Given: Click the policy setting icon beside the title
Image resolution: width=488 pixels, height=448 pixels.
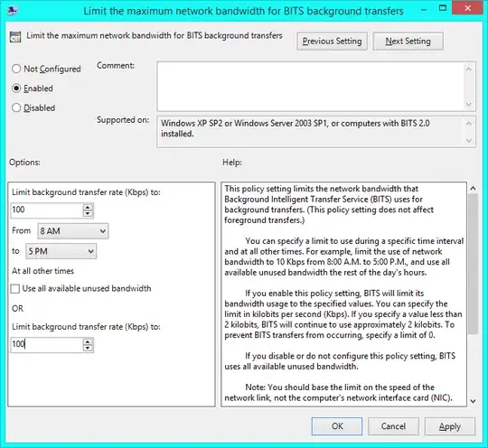Looking at the screenshot, I should [x=15, y=36].
